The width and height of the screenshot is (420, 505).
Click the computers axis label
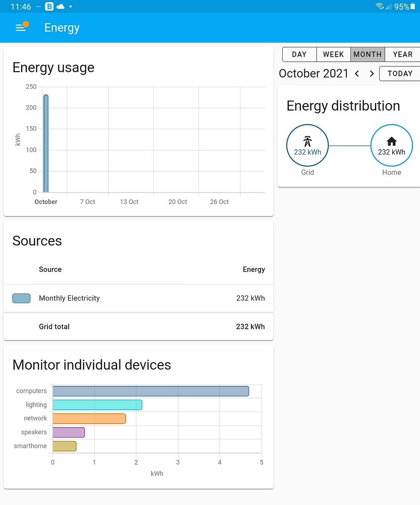coord(31,391)
